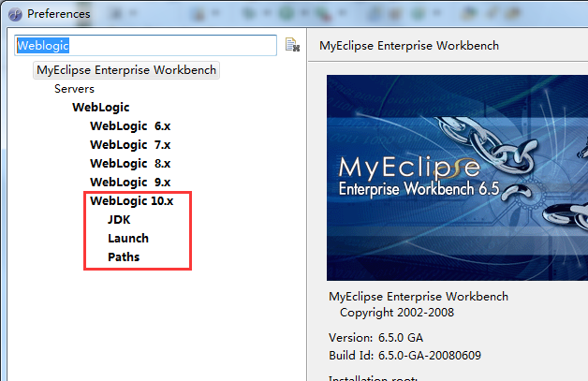Image resolution: width=588 pixels, height=381 pixels.
Task: Select WebLogic 6.x in the tree
Action: click(x=130, y=126)
